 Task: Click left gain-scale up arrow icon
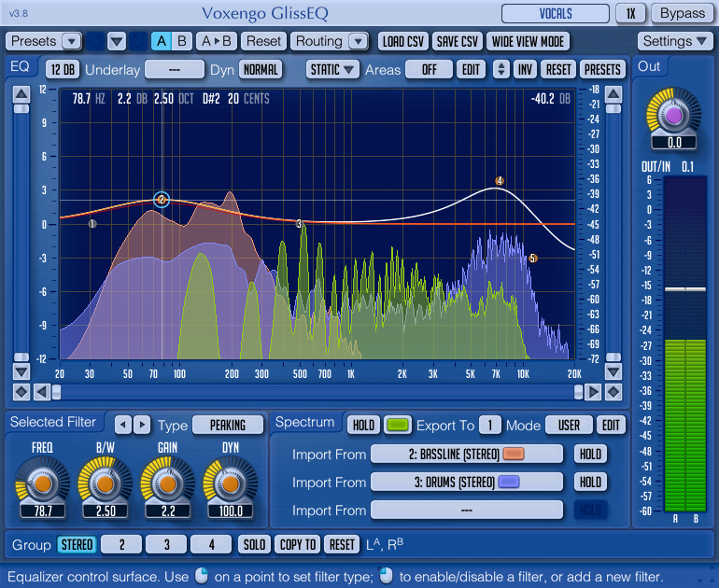coord(21,94)
